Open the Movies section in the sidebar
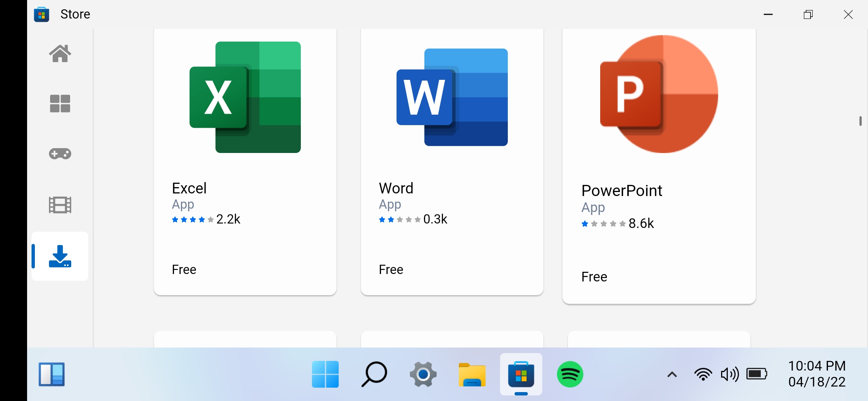868x401 pixels. point(60,205)
